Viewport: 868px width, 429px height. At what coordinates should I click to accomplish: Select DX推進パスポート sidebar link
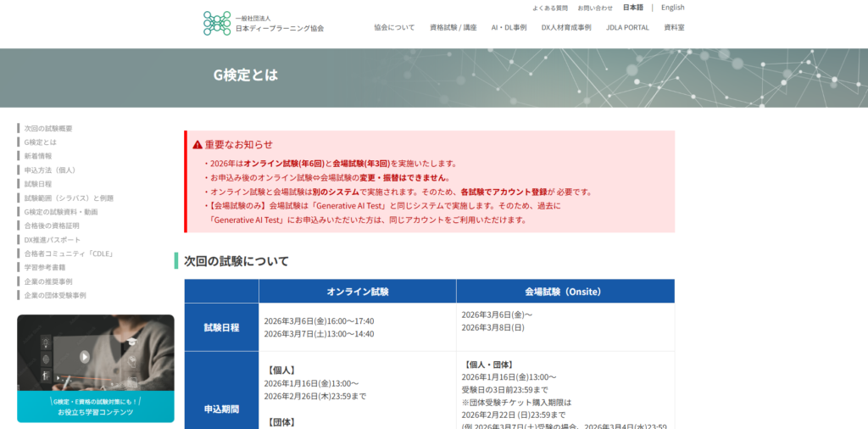[x=53, y=240]
